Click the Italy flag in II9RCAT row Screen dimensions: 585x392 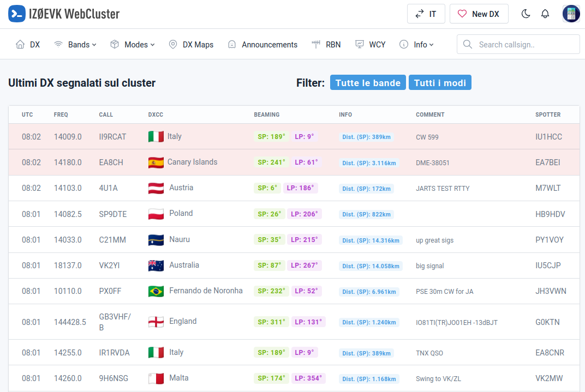[x=156, y=137]
